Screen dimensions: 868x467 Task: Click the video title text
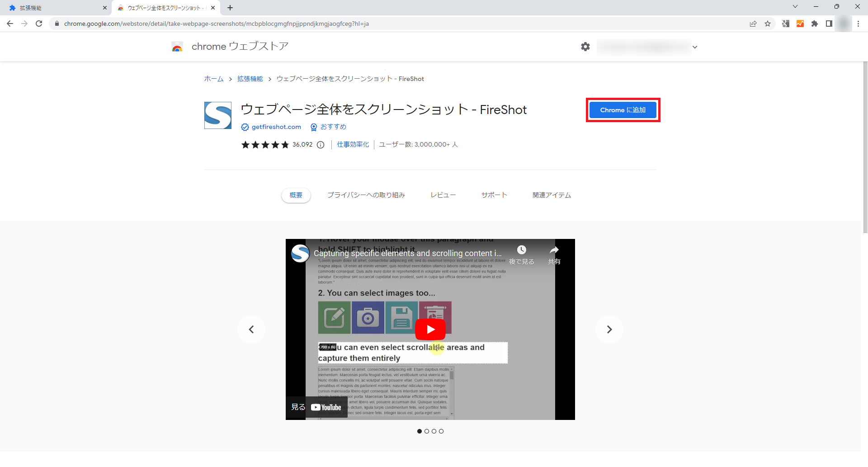(x=408, y=253)
